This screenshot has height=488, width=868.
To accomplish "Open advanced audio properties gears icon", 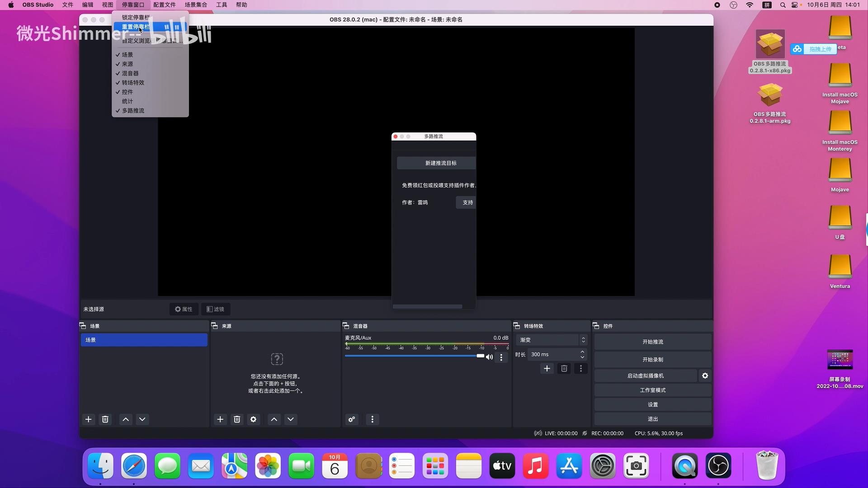I will (352, 419).
